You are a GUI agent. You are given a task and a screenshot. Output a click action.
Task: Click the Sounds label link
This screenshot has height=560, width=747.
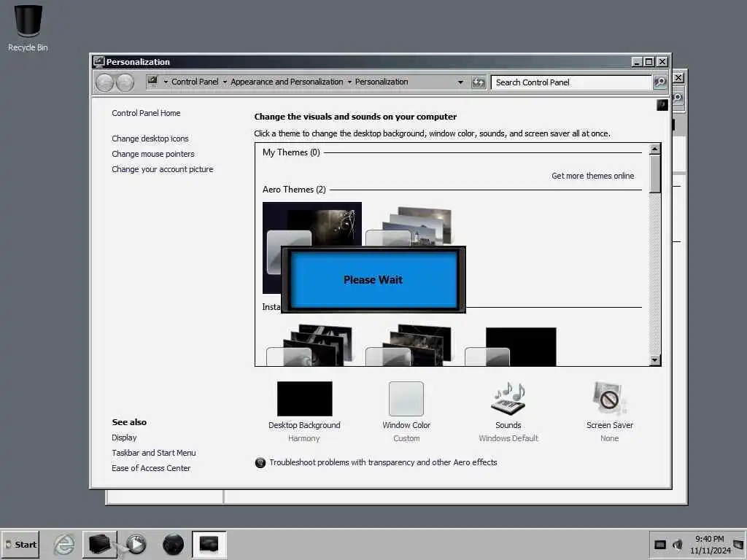(x=508, y=425)
